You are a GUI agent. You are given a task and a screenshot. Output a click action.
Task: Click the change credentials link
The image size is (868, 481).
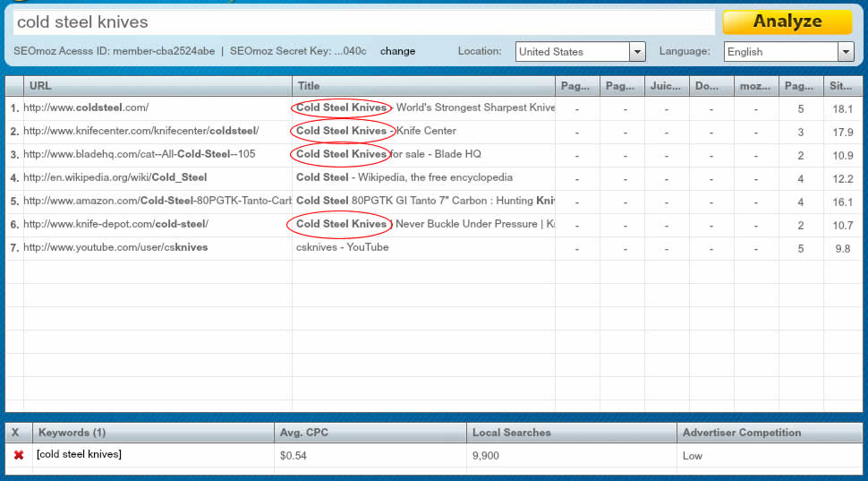coord(397,52)
